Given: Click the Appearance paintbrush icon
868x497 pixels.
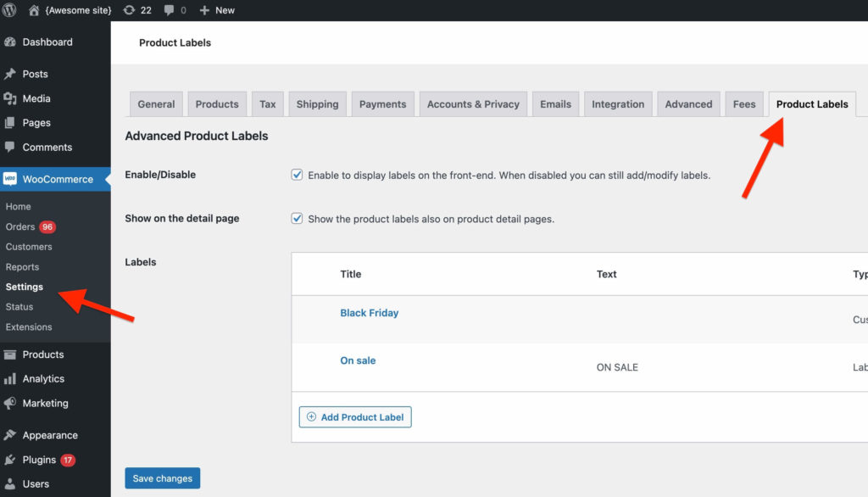Looking at the screenshot, I should coord(10,435).
